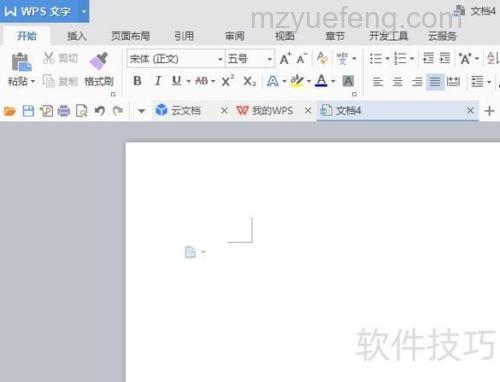Redo last action
Image resolution: width=500 pixels, height=382 pixels.
tap(118, 111)
